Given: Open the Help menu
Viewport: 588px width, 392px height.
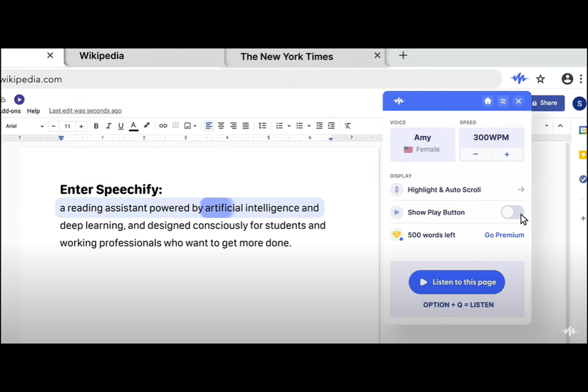Looking at the screenshot, I should tap(33, 111).
